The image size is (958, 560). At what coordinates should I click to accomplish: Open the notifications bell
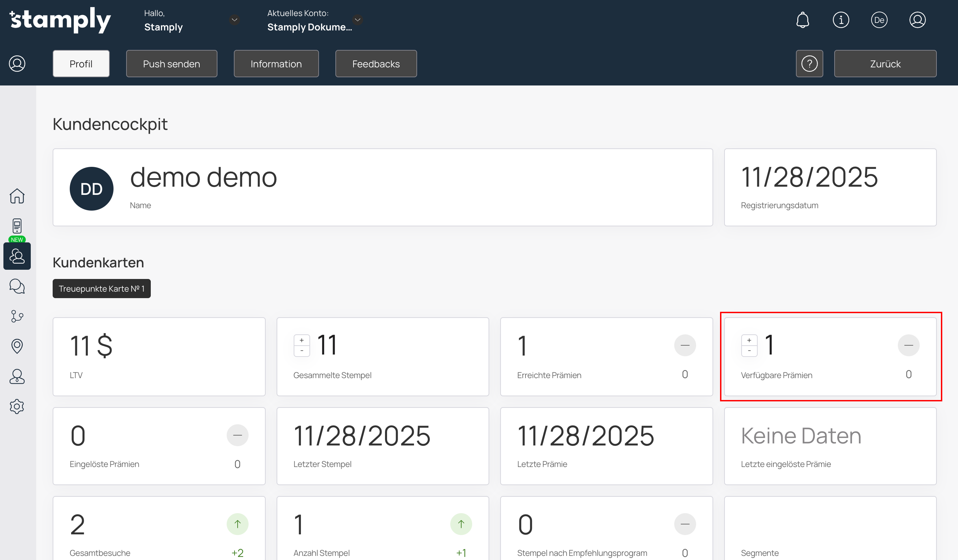tap(802, 20)
